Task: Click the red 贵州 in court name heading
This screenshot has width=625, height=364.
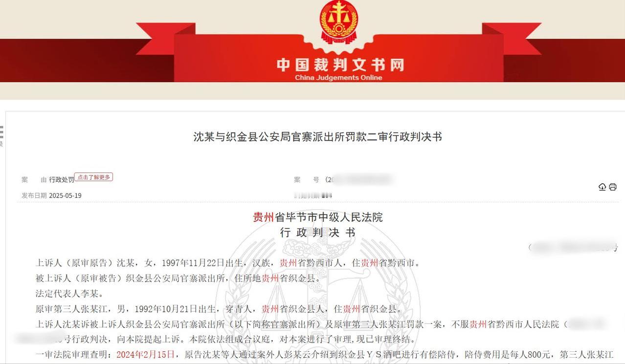Action: (x=263, y=217)
